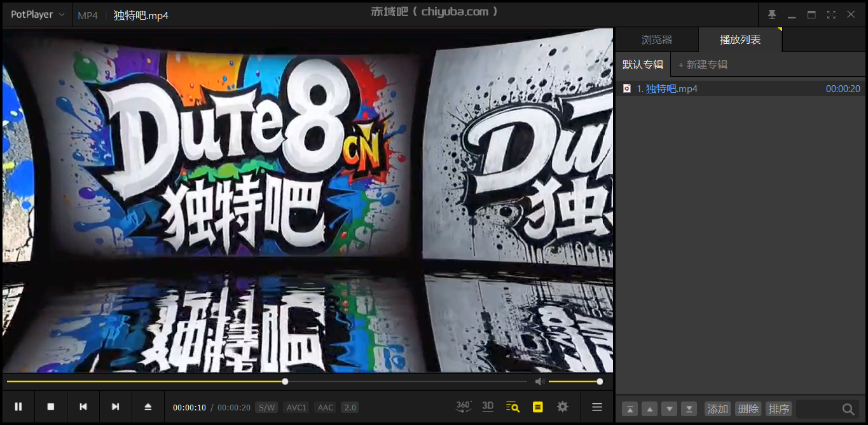Click the 添加 button

pyautogui.click(x=718, y=409)
